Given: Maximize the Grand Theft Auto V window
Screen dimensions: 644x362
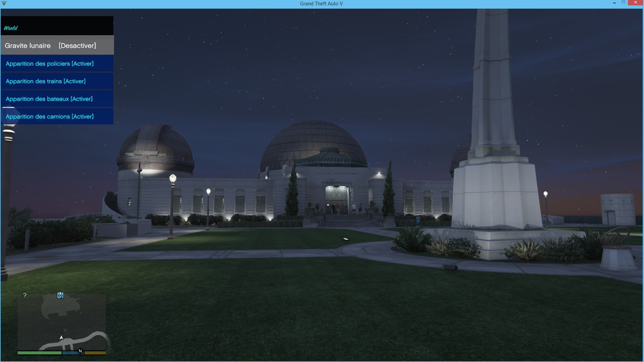Looking at the screenshot, I should [624, 3].
